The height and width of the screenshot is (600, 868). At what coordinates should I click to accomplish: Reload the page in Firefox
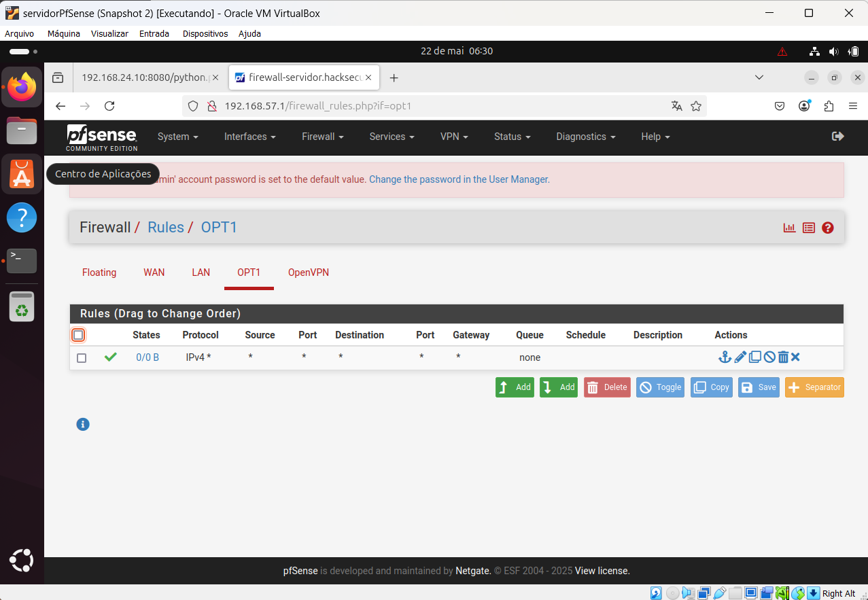point(109,106)
